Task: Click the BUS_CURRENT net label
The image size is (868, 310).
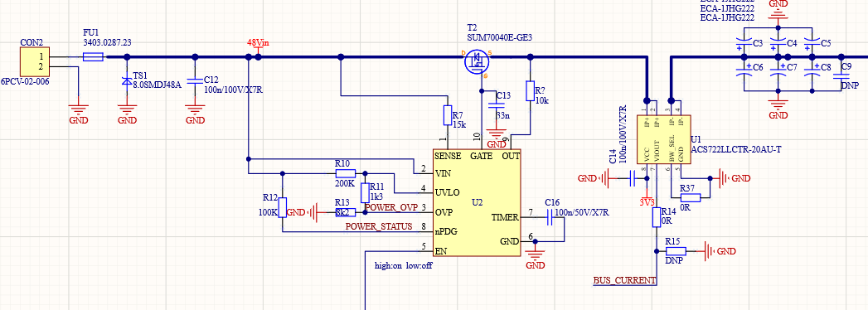Action: (x=624, y=280)
